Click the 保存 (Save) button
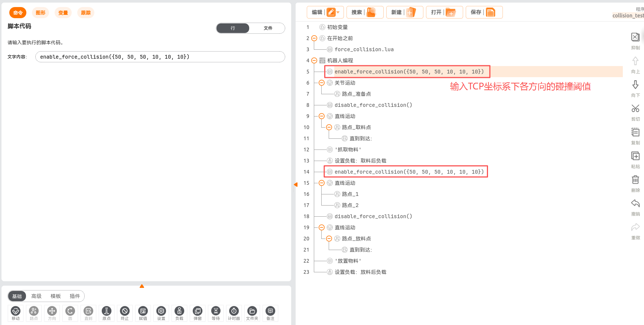Image resolution: width=644 pixels, height=325 pixels. 484,12
